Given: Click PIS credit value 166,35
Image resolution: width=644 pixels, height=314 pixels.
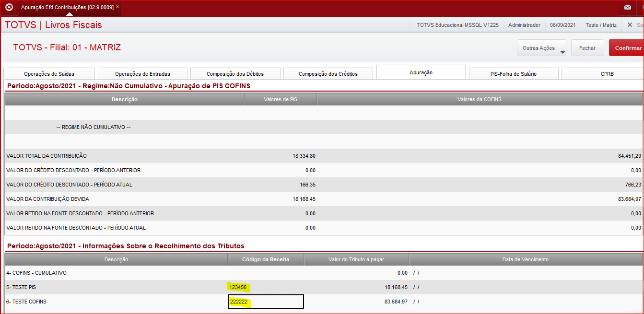Looking at the screenshot, I should tap(307, 185).
